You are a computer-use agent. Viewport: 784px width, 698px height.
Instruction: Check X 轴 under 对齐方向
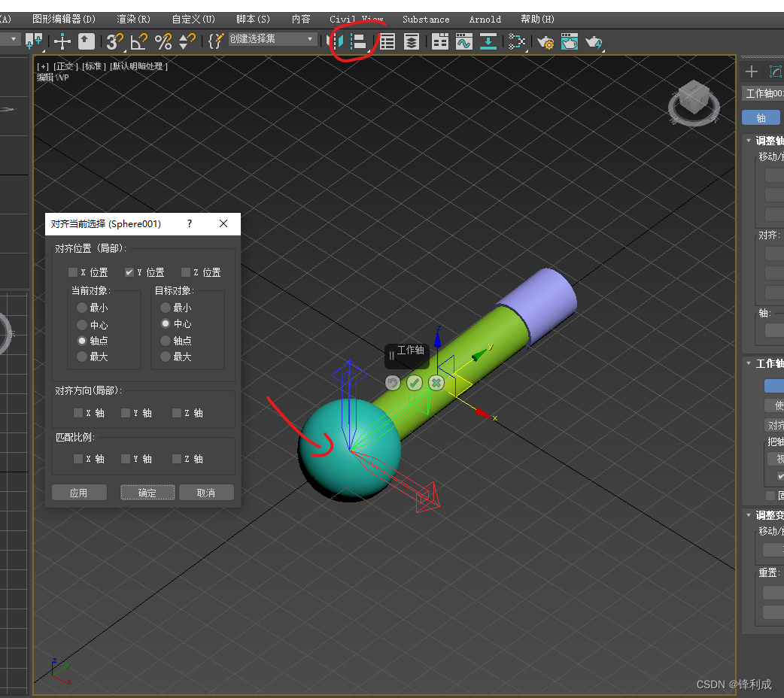click(x=78, y=412)
